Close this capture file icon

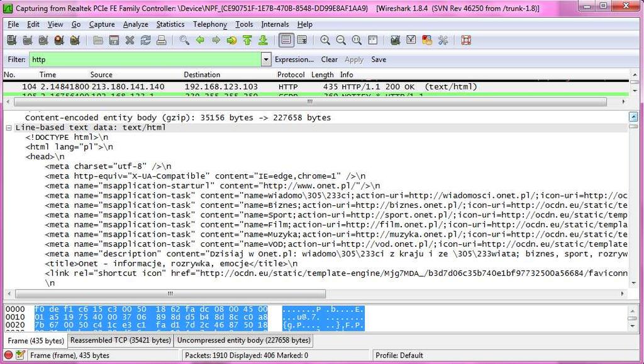tap(130, 40)
